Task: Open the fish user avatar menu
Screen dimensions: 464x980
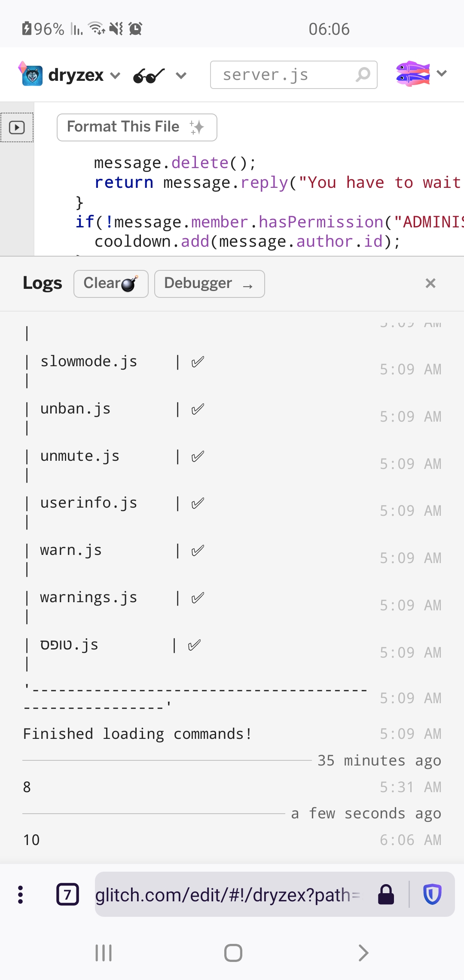Action: pyautogui.click(x=412, y=73)
